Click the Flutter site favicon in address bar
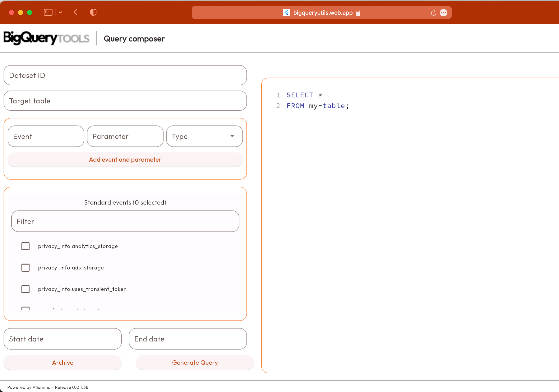 [286, 13]
